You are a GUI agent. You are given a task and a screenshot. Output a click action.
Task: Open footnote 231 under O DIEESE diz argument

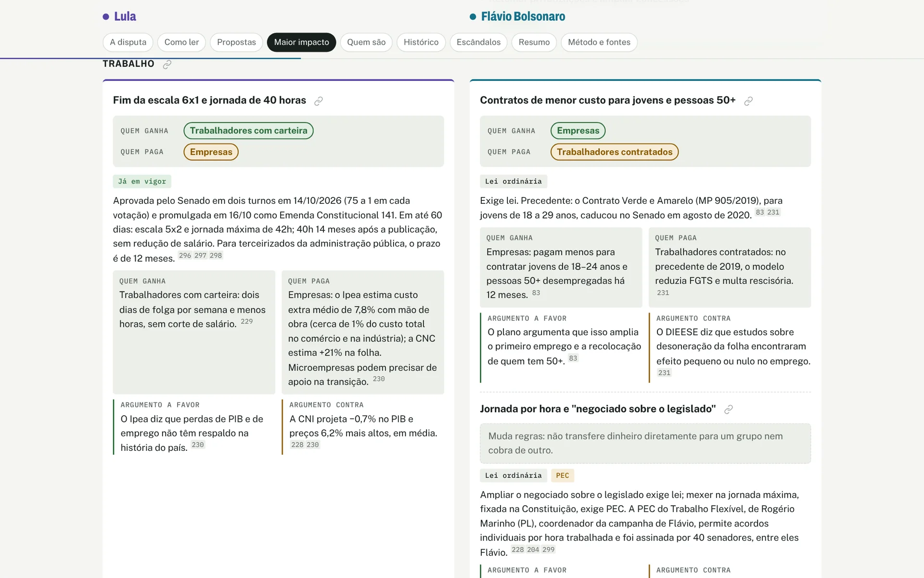click(x=665, y=373)
